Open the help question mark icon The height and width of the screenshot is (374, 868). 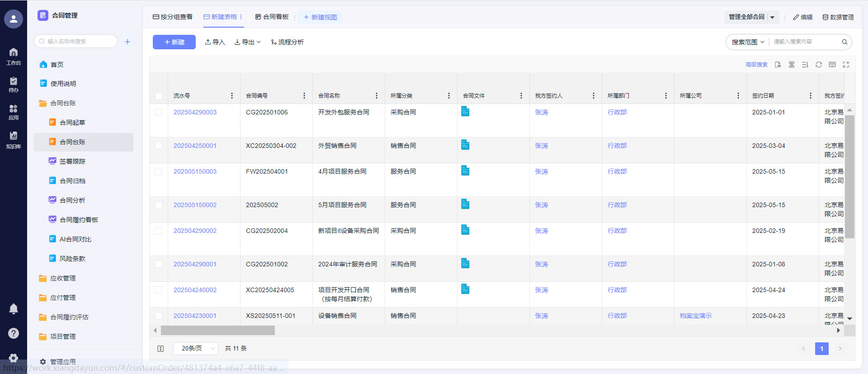click(14, 333)
